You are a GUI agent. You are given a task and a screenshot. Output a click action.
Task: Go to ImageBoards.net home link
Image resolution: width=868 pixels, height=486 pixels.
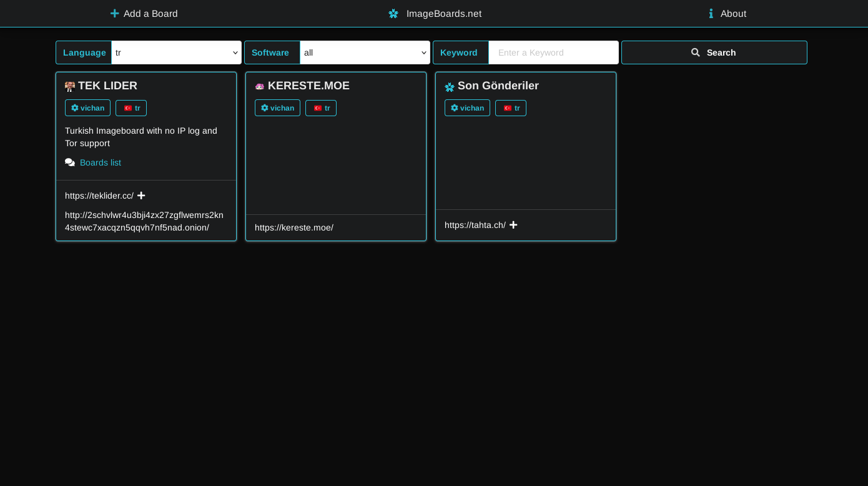coord(435,14)
